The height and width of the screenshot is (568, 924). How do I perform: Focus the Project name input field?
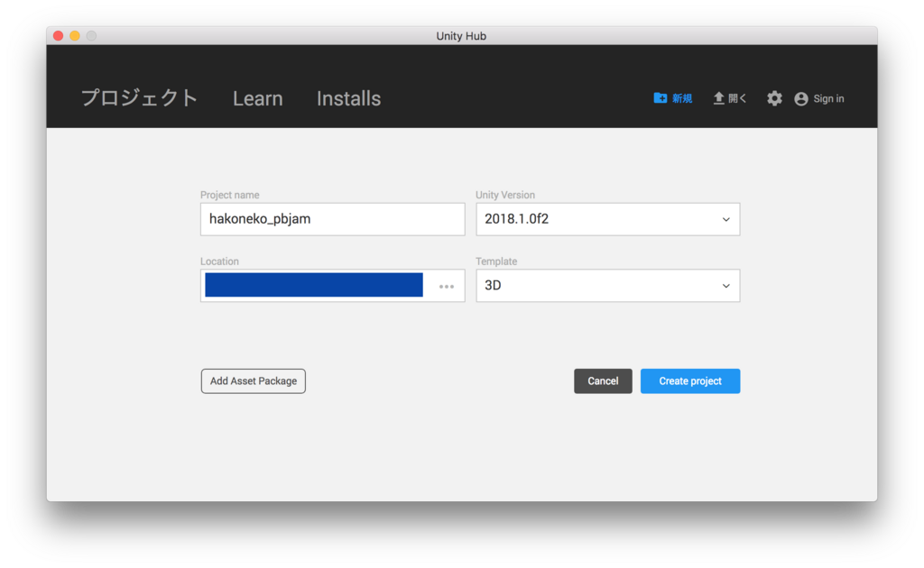click(332, 220)
